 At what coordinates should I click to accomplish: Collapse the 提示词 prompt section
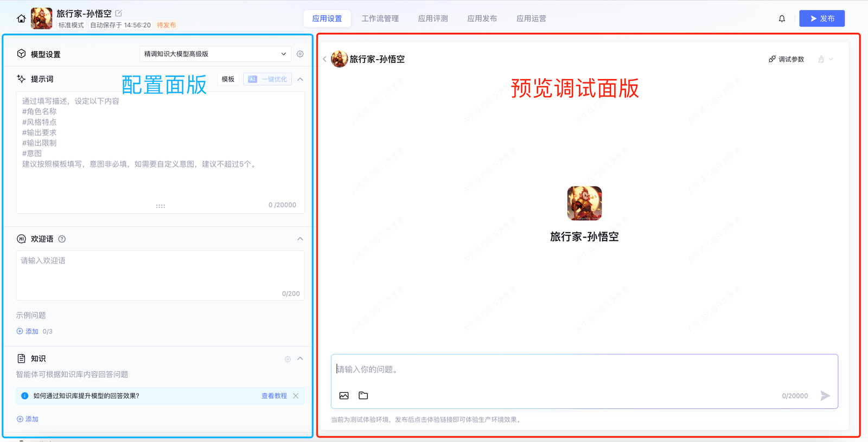pos(300,79)
